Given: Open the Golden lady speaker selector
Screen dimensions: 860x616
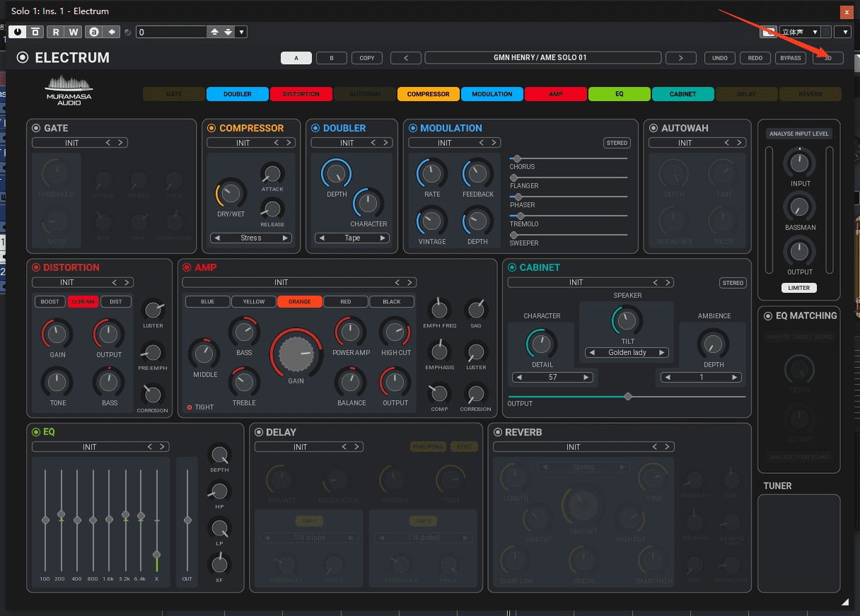Looking at the screenshot, I should (x=627, y=352).
